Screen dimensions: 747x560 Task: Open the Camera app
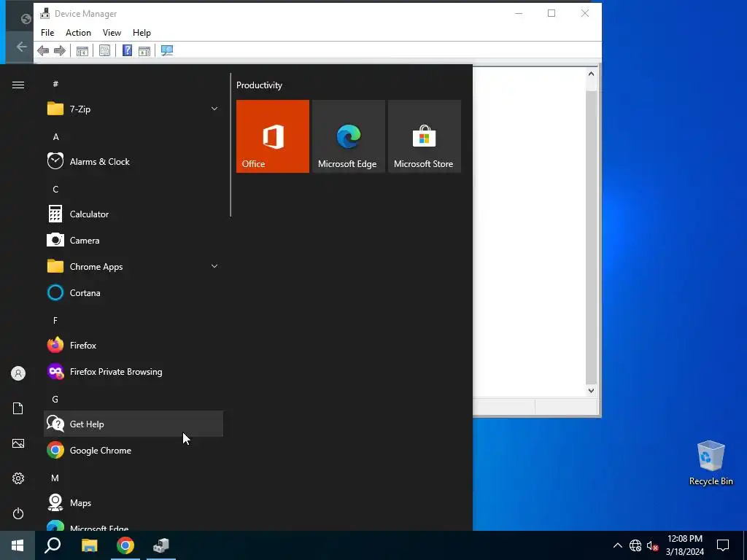click(133, 241)
